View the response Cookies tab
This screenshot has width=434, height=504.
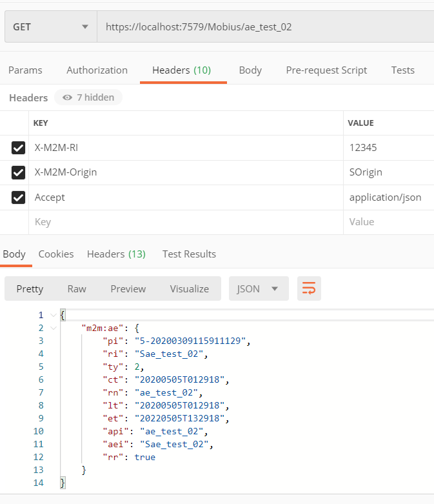[x=56, y=254]
